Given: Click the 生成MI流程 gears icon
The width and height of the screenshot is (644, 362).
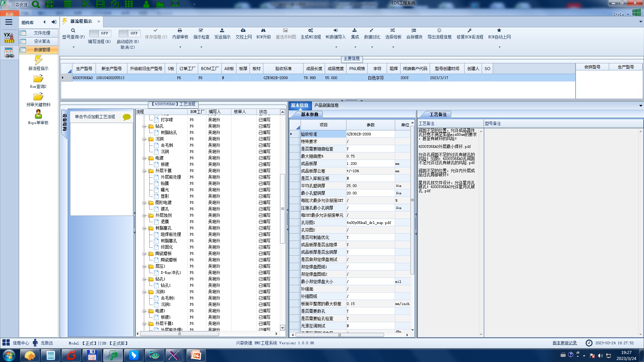Looking at the screenshot, I should pyautogui.click(x=311, y=31).
